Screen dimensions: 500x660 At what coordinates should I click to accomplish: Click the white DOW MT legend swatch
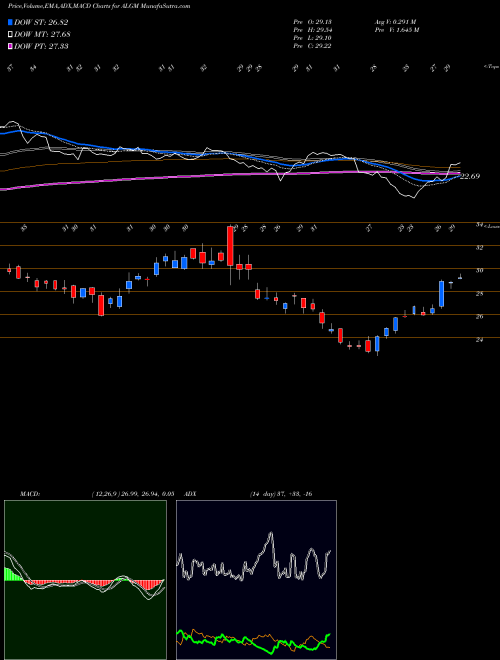pyautogui.click(x=10, y=34)
